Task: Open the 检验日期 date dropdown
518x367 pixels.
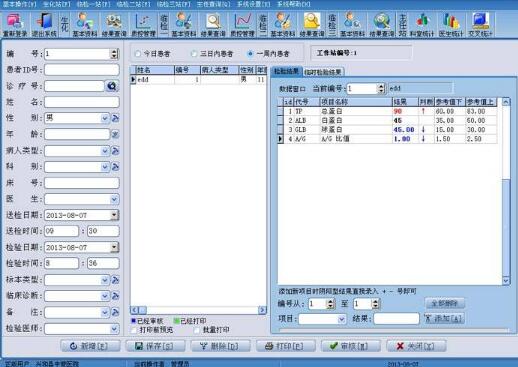Action: tap(114, 247)
